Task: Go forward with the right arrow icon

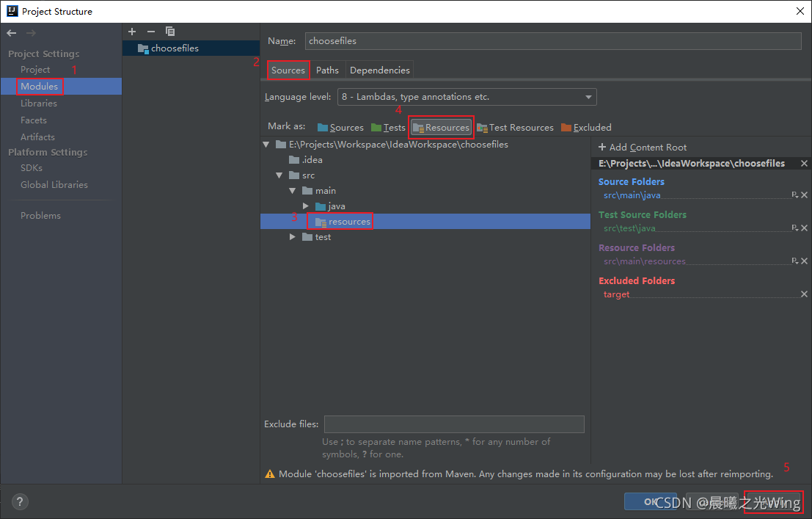Action: click(31, 33)
